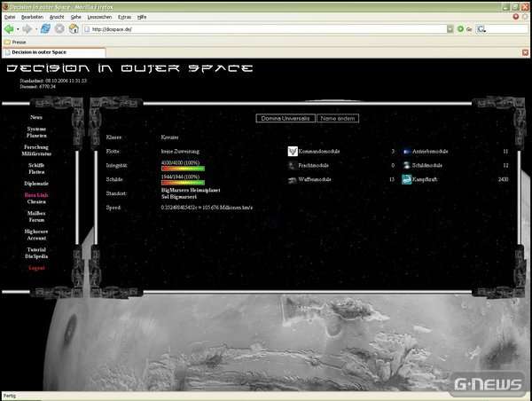Open the Extras menu
The height and width of the screenshot is (401, 532).
124,17
